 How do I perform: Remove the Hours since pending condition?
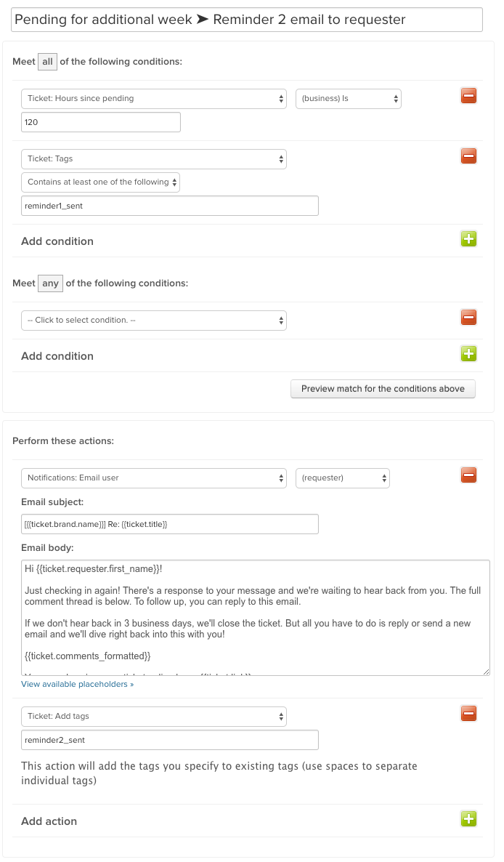click(468, 96)
